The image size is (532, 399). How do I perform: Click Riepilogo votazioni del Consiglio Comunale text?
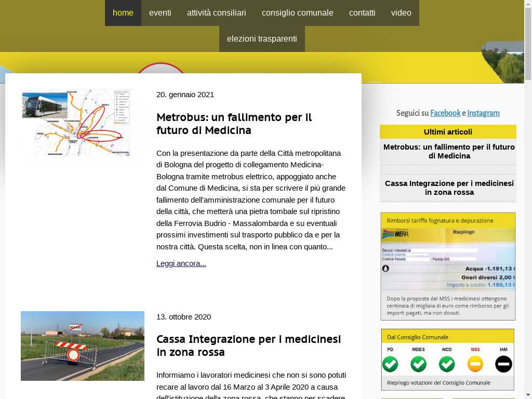pyautogui.click(x=438, y=383)
